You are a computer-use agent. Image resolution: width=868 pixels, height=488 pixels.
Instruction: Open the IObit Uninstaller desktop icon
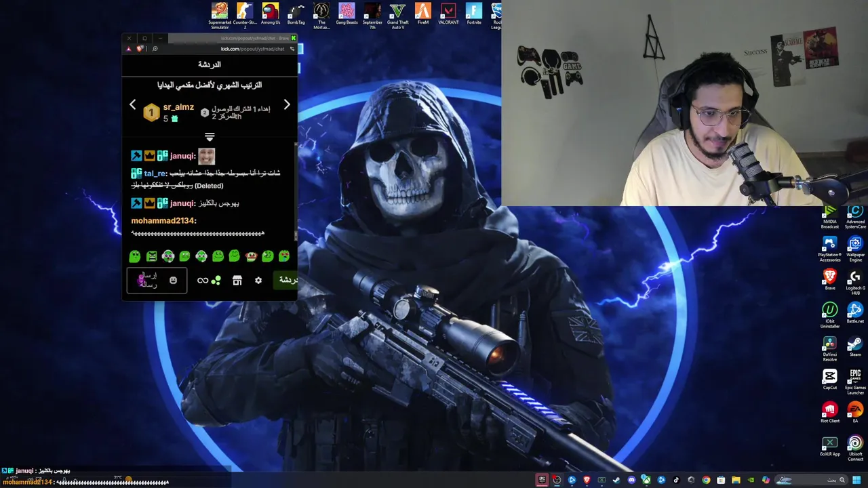pyautogui.click(x=830, y=316)
